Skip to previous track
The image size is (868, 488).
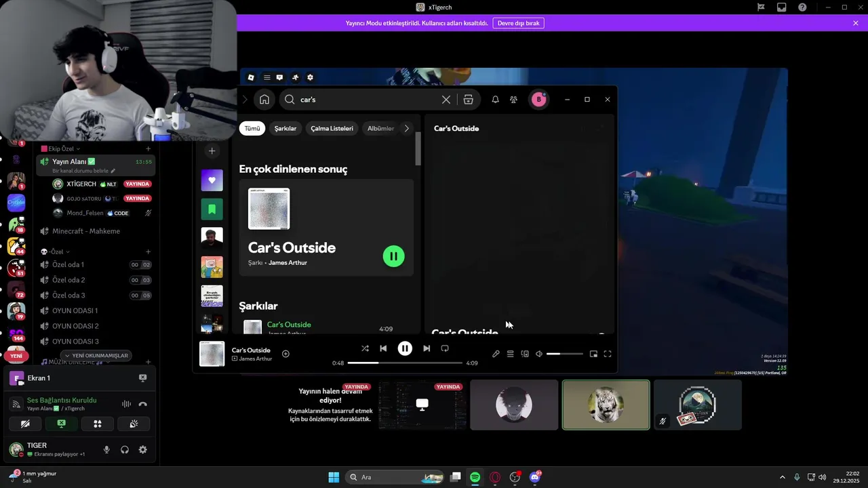383,348
